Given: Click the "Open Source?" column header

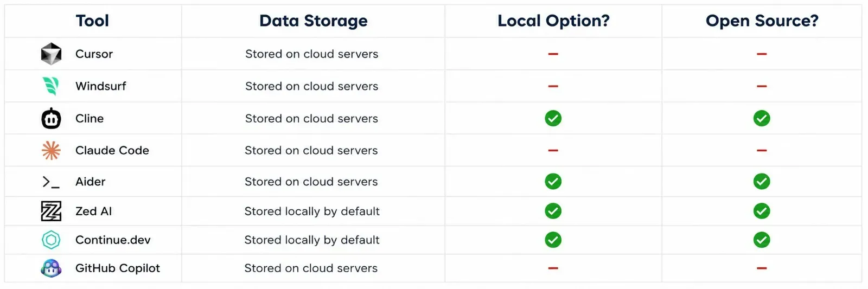Looking at the screenshot, I should (762, 21).
